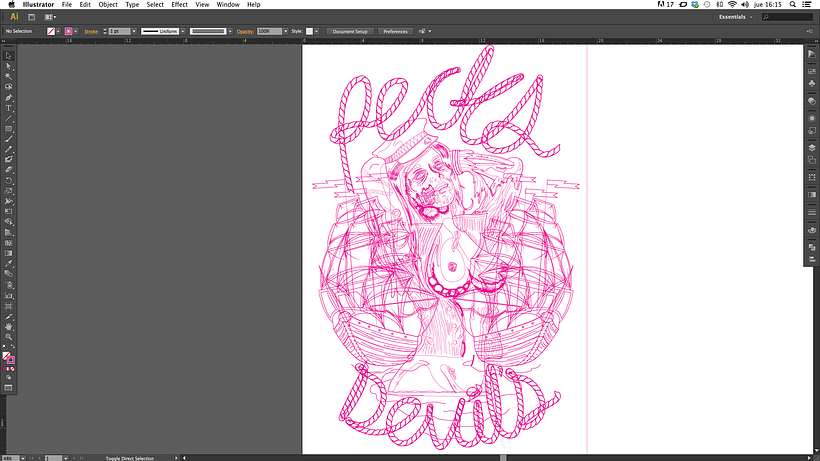Select the Pencil tool
This screenshot has width=820, height=461.
[8, 149]
